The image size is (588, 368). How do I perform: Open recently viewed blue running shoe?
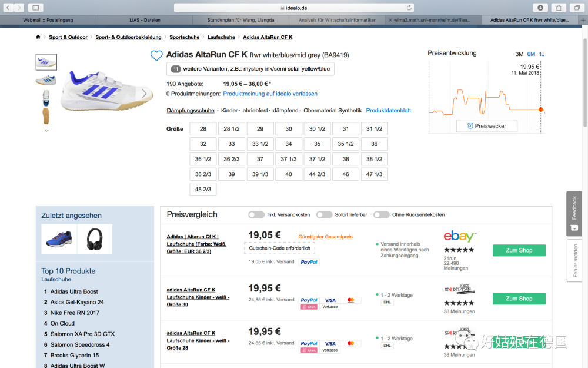tap(59, 239)
